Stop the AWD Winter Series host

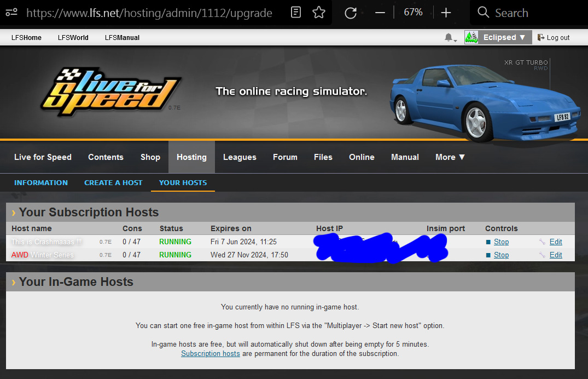tap(502, 255)
